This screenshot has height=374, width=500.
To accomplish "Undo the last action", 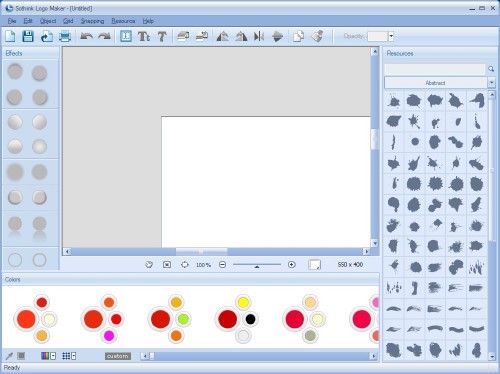I will tap(86, 36).
